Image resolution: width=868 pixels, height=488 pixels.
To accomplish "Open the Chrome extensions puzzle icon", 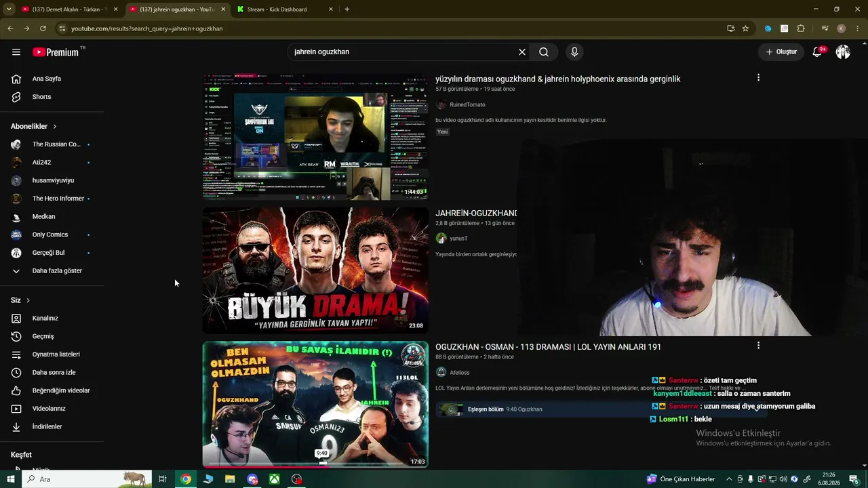I will (801, 28).
